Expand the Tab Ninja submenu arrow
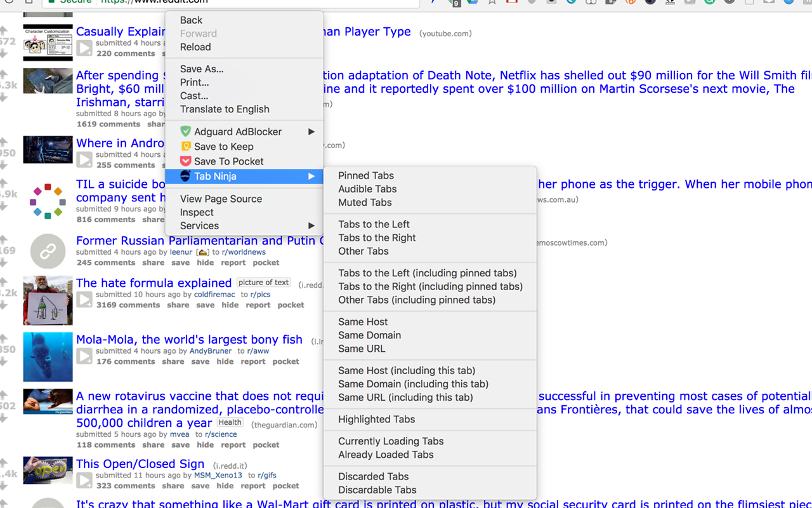Screen dimensions: 812x508 [x=311, y=176]
